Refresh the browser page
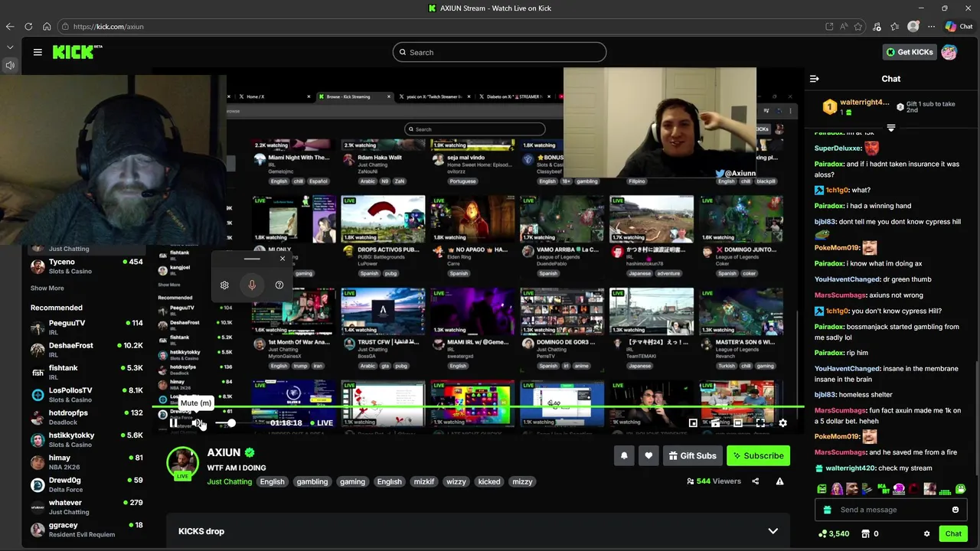 coord(28,26)
